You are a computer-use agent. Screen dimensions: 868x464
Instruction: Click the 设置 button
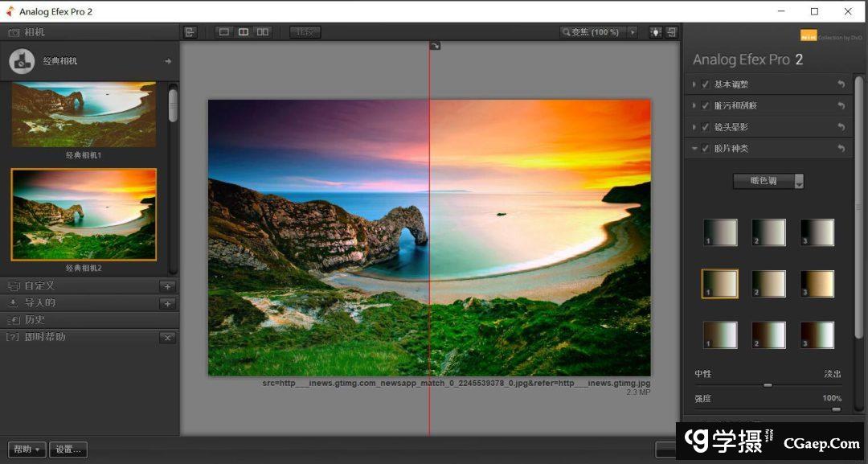pyautogui.click(x=68, y=450)
